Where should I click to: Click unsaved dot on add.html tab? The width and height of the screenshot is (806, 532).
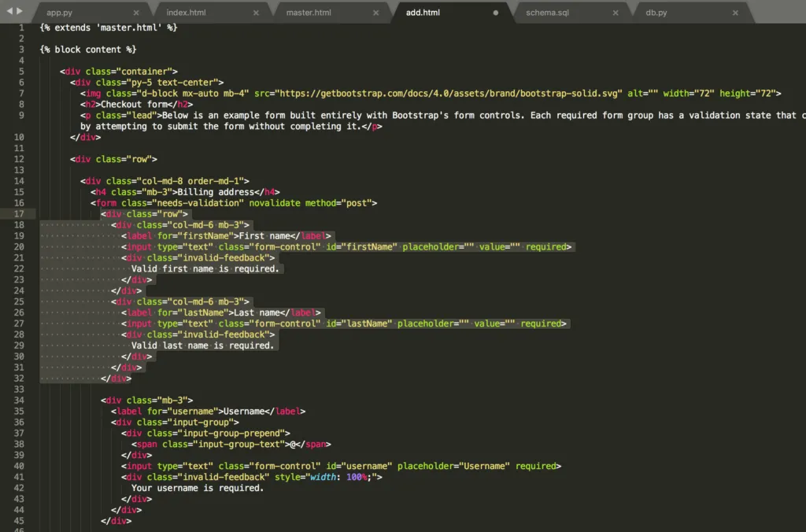pyautogui.click(x=496, y=13)
